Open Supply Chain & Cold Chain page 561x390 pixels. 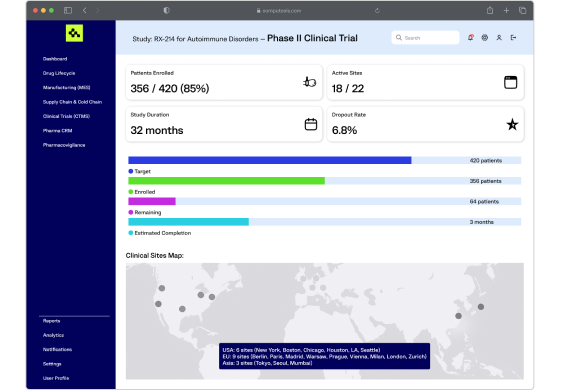72,102
